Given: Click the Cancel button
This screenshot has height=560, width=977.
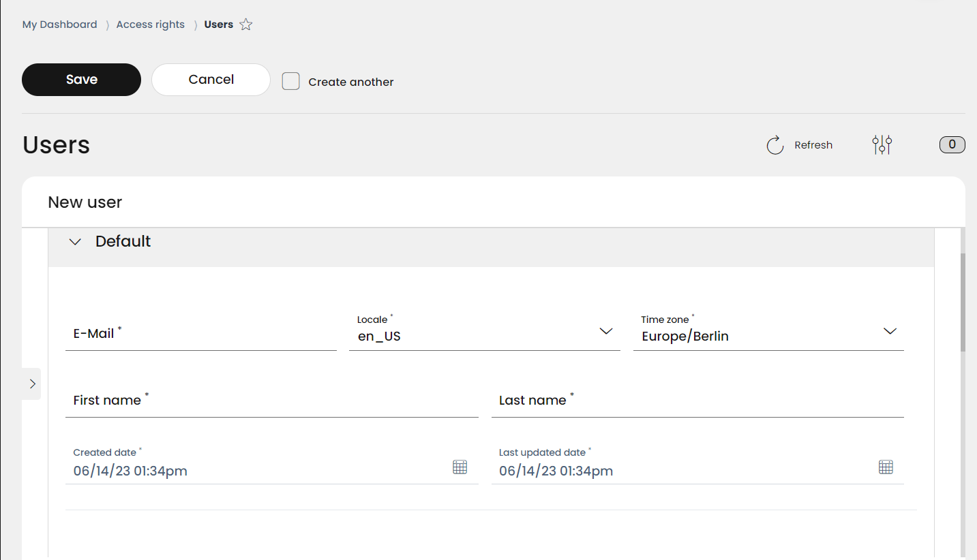Looking at the screenshot, I should (211, 80).
